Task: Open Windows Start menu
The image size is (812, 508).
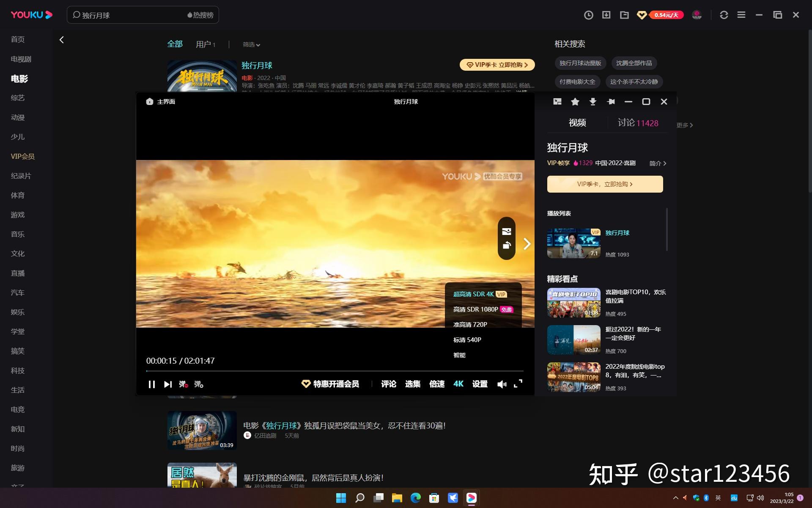Action: [x=341, y=498]
